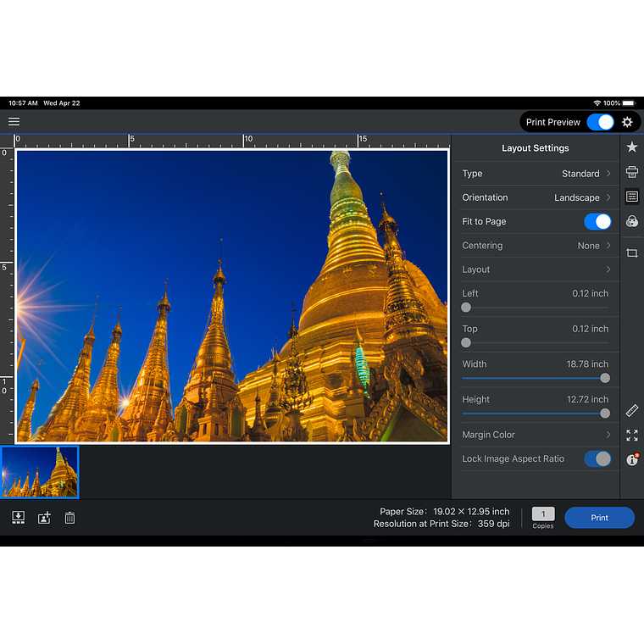Open the Favorites star panel
The height and width of the screenshot is (644, 644).
pyautogui.click(x=631, y=147)
